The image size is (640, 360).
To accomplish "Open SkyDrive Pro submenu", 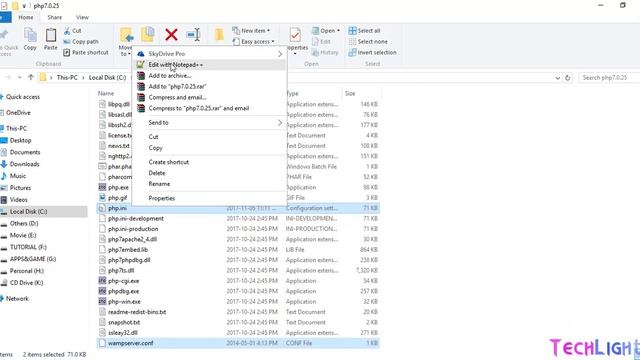I will pos(210,54).
